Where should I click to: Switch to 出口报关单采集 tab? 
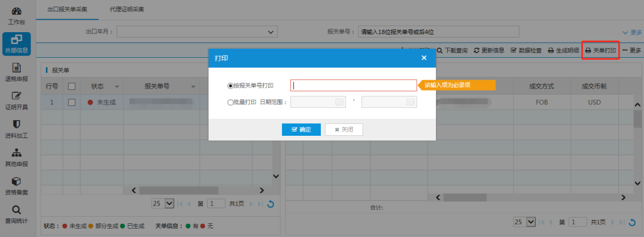point(67,9)
